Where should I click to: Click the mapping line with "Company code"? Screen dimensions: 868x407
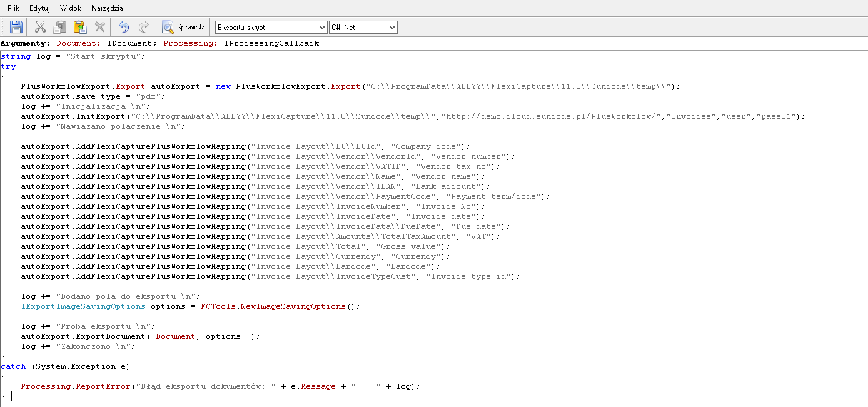pos(245,146)
